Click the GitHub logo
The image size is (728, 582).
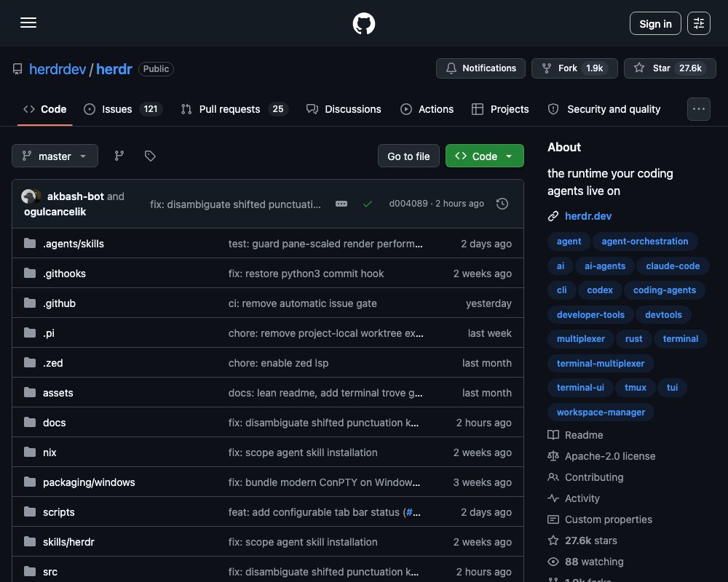coord(363,23)
